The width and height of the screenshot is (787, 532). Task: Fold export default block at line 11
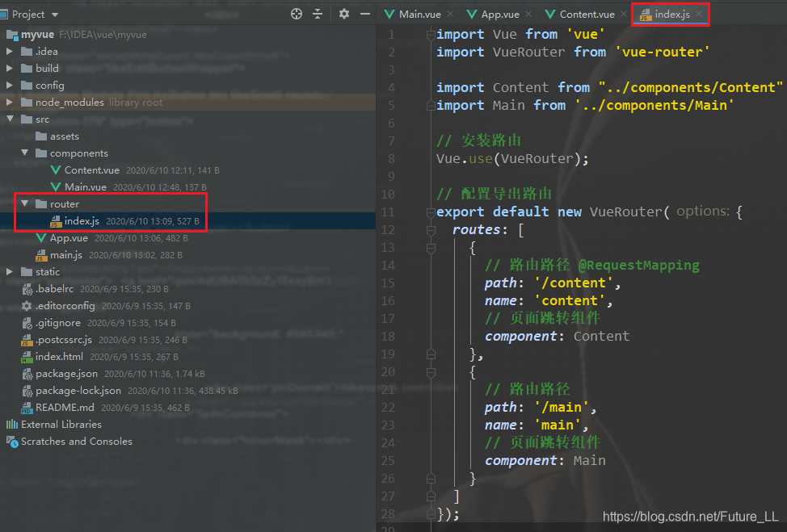[431, 212]
